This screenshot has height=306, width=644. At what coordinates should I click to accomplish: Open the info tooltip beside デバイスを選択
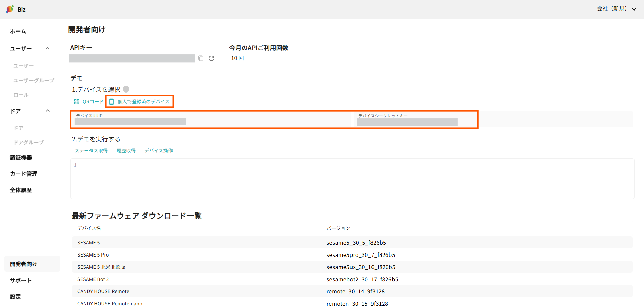pyautogui.click(x=126, y=89)
